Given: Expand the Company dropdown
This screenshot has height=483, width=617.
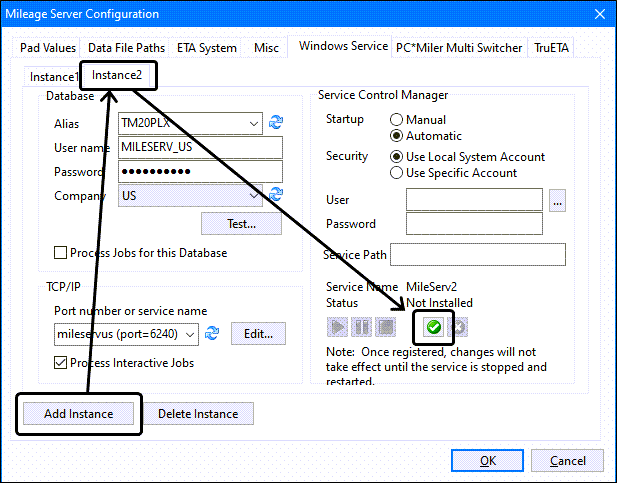Looking at the screenshot, I should pos(255,196).
